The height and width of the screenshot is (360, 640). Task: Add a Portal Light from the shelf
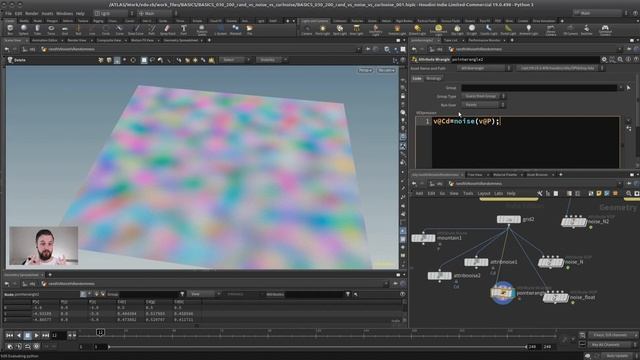(508, 29)
